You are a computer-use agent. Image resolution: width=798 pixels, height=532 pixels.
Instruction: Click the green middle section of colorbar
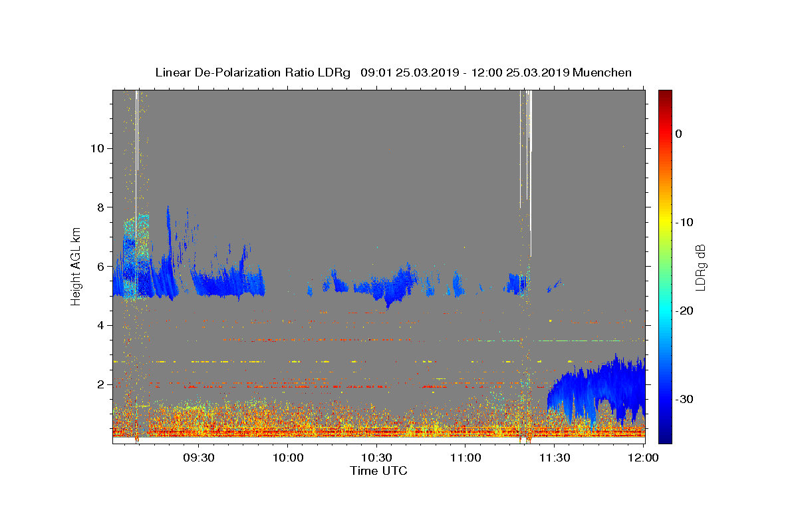pyautogui.click(x=665, y=267)
